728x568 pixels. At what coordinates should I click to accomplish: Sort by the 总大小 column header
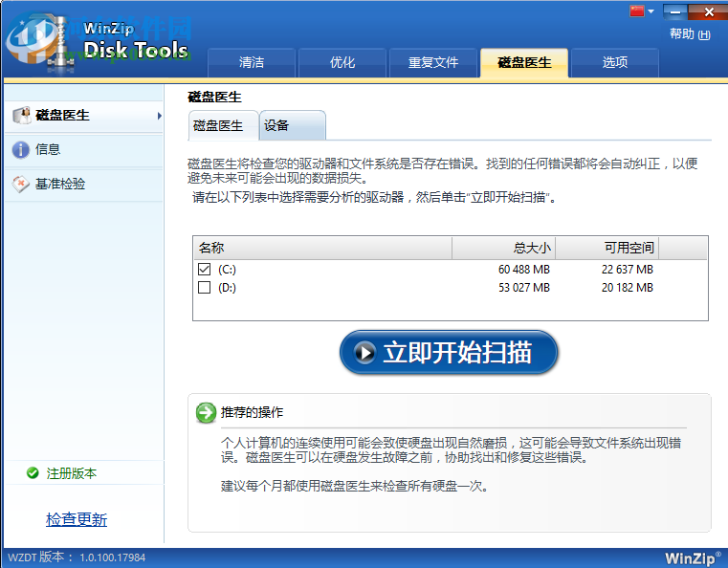[x=504, y=248]
